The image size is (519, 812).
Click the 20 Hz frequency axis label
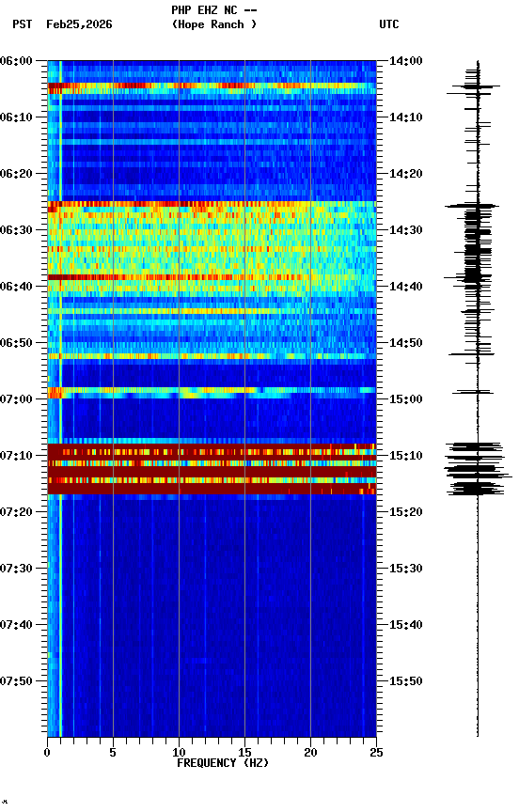[x=310, y=753]
